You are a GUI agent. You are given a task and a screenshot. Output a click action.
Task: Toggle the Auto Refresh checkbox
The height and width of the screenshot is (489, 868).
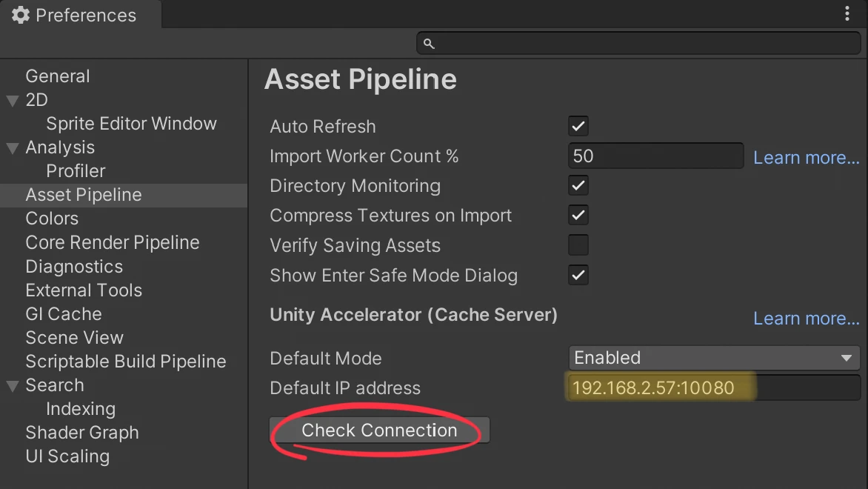(x=578, y=126)
